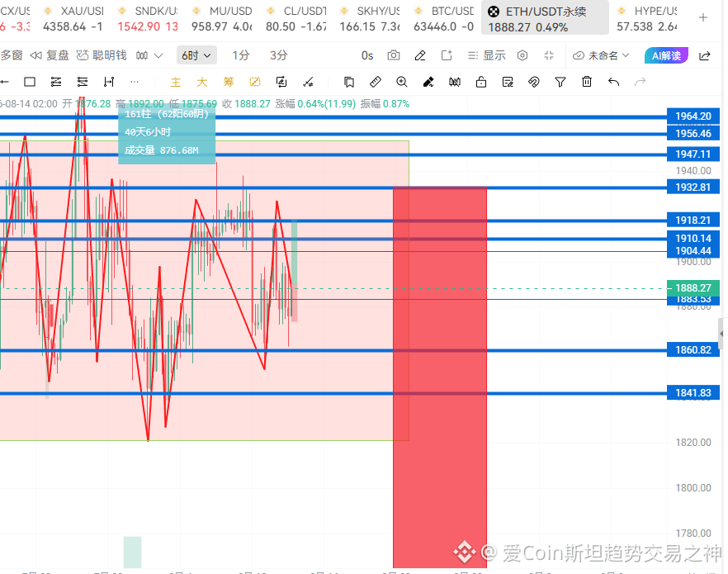The image size is (728, 574).
Task: Click the 1910.14 price line label
Action: click(x=693, y=238)
